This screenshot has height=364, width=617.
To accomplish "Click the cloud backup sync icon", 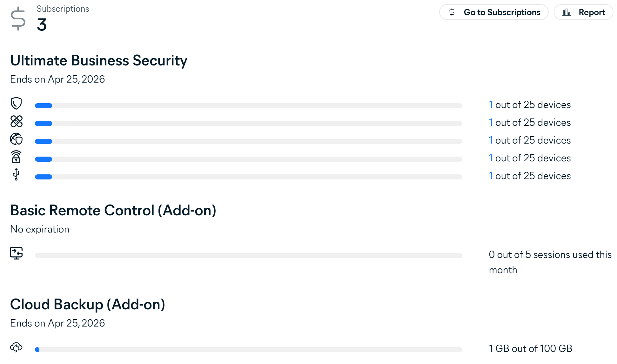I will tap(16, 347).
